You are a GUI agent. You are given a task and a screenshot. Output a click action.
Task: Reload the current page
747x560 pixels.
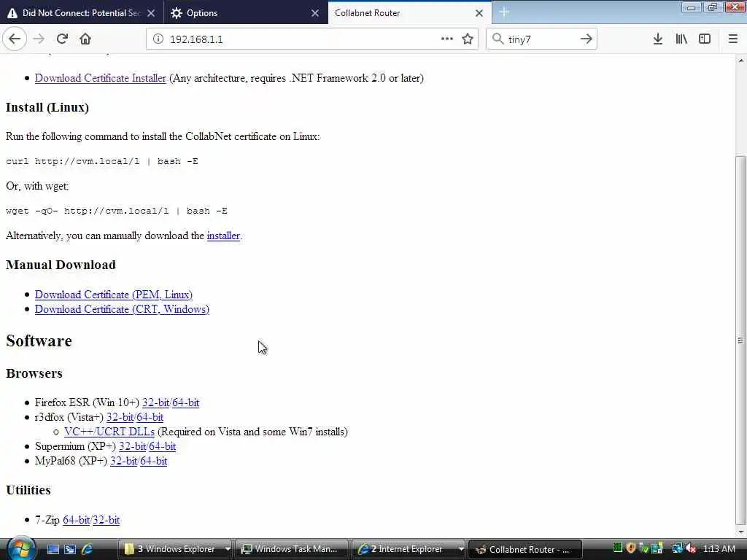tap(62, 39)
